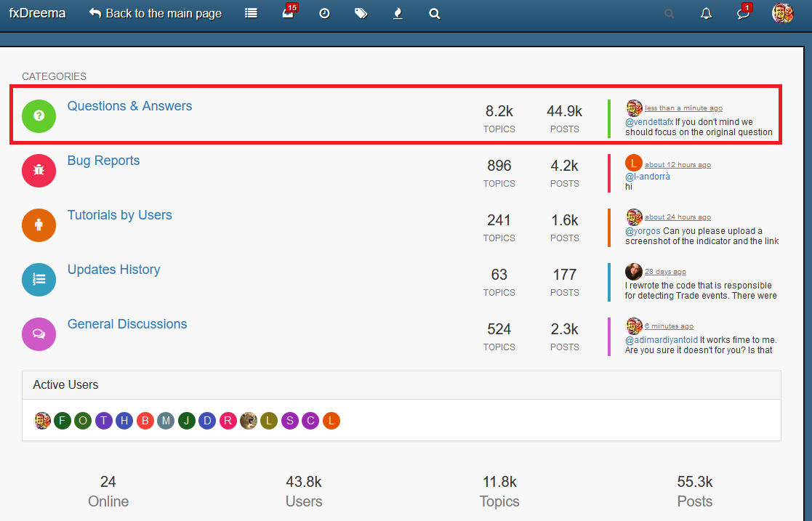Open last orange L avatar in Active Users
This screenshot has height=521, width=812.
[331, 421]
